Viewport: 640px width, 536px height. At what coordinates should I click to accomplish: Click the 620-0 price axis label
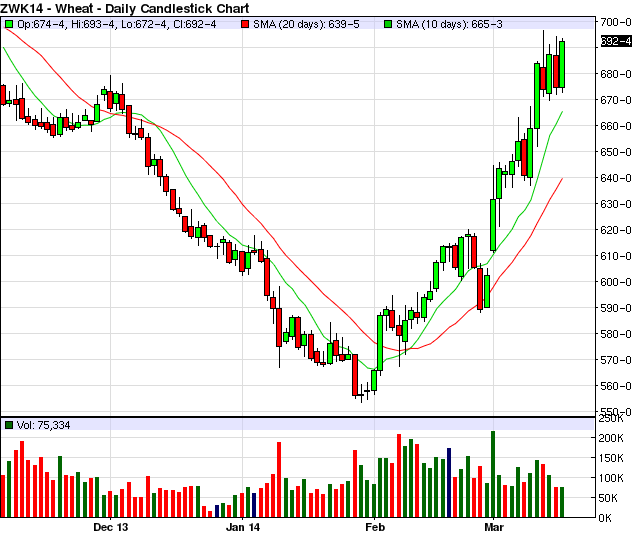click(x=616, y=230)
